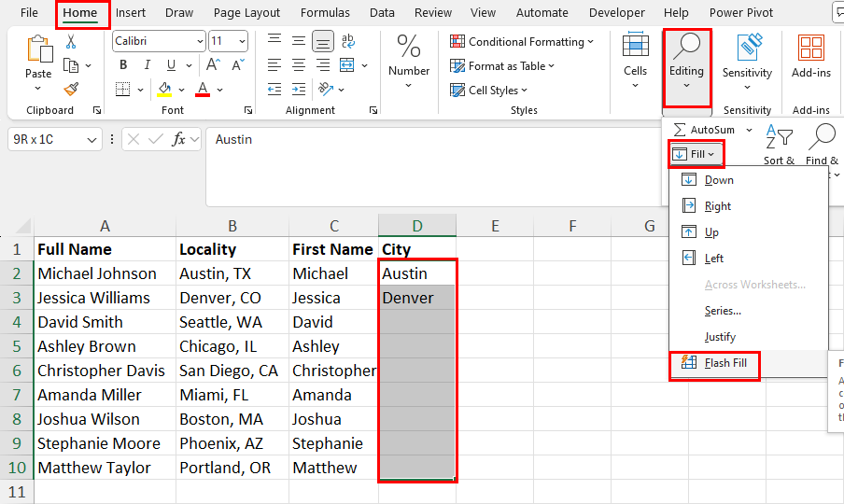Open the fill color arrow dropdown

[181, 90]
